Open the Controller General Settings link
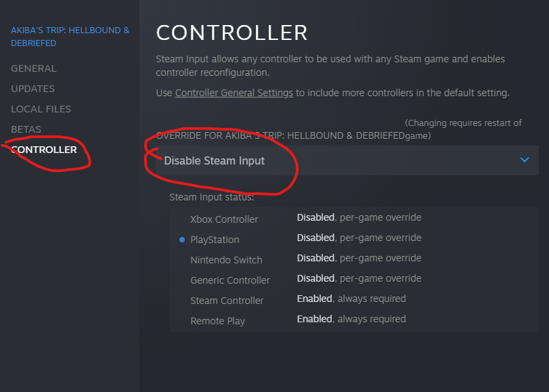Viewport: 549px width, 392px height. click(x=234, y=93)
